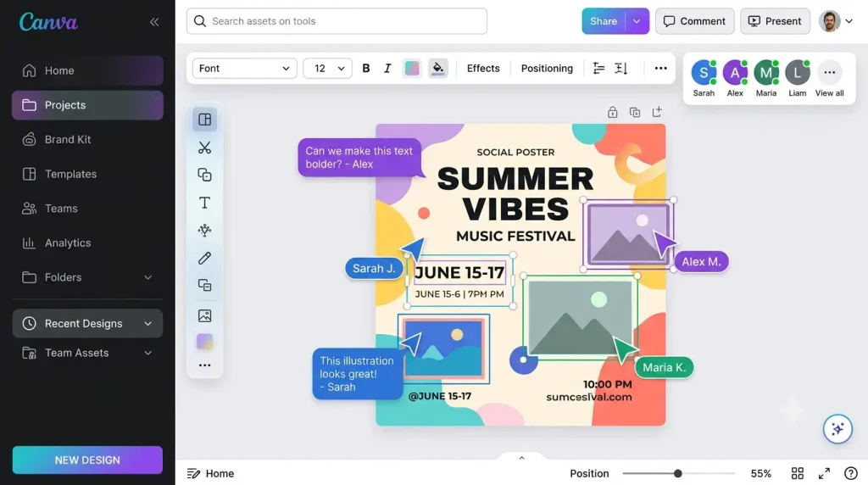Click the elements cluster tool icon
868x485 pixels.
click(205, 231)
